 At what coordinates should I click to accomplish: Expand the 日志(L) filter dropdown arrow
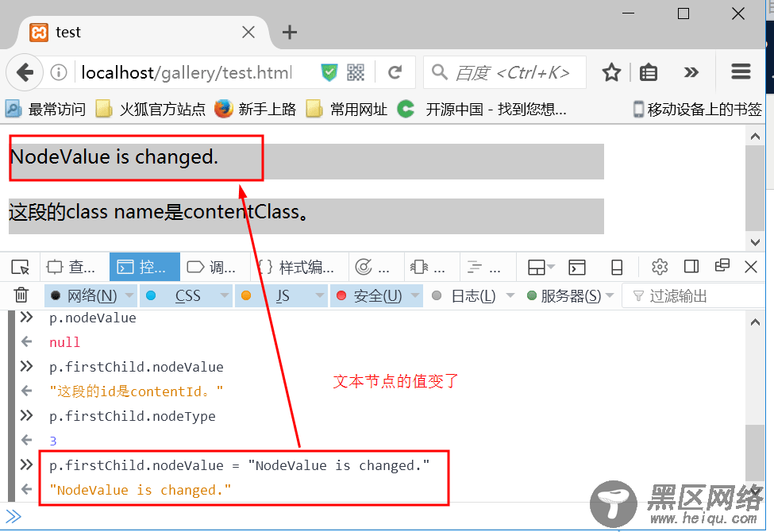pyautogui.click(x=510, y=295)
